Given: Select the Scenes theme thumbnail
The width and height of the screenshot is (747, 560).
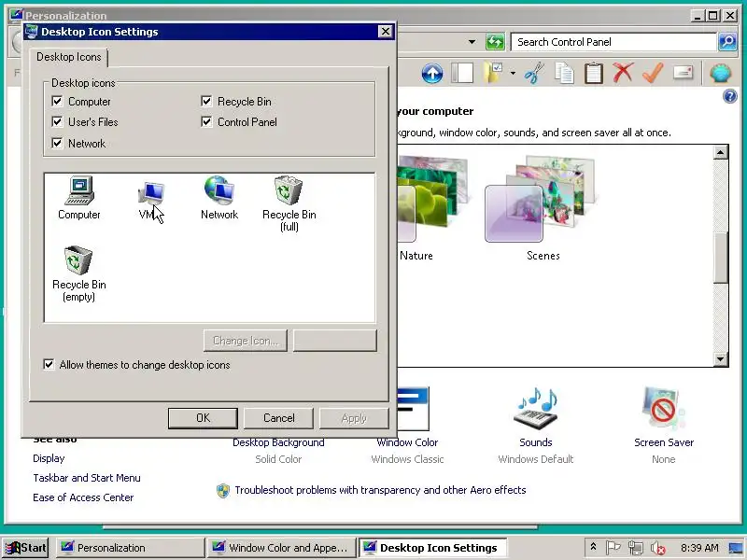Looking at the screenshot, I should pos(541,199).
